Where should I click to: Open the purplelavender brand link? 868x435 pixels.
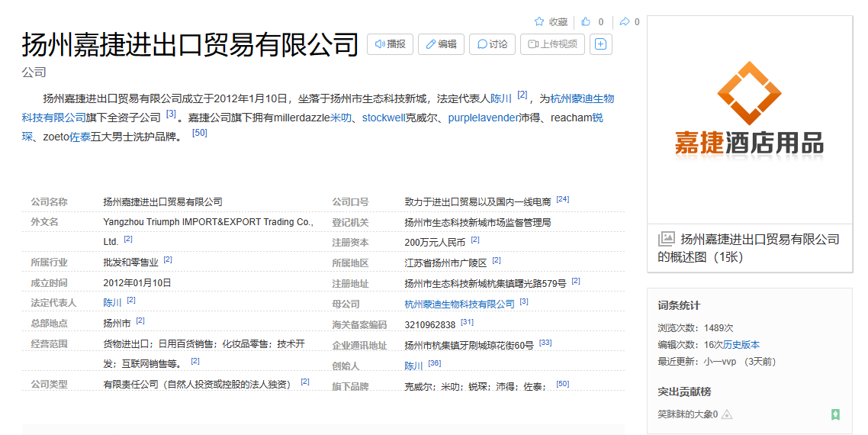pyautogui.click(x=484, y=118)
